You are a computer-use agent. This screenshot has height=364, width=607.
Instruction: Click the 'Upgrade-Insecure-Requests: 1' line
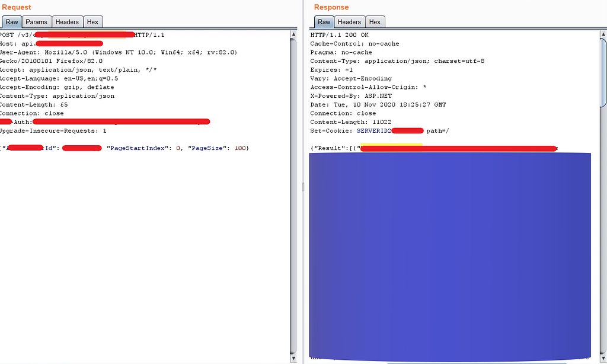(53, 130)
